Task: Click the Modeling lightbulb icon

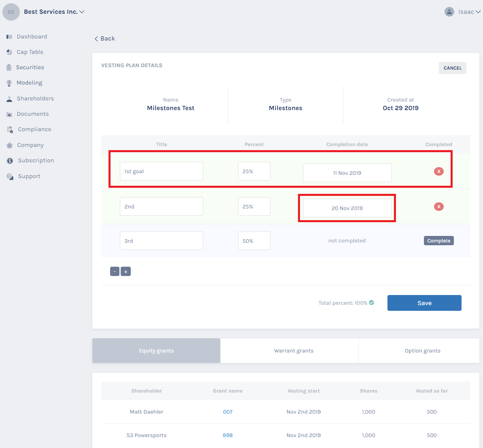Action: 9,83
